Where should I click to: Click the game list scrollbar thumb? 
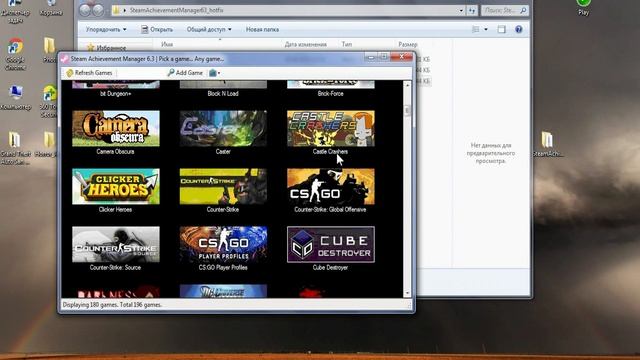coord(407,110)
